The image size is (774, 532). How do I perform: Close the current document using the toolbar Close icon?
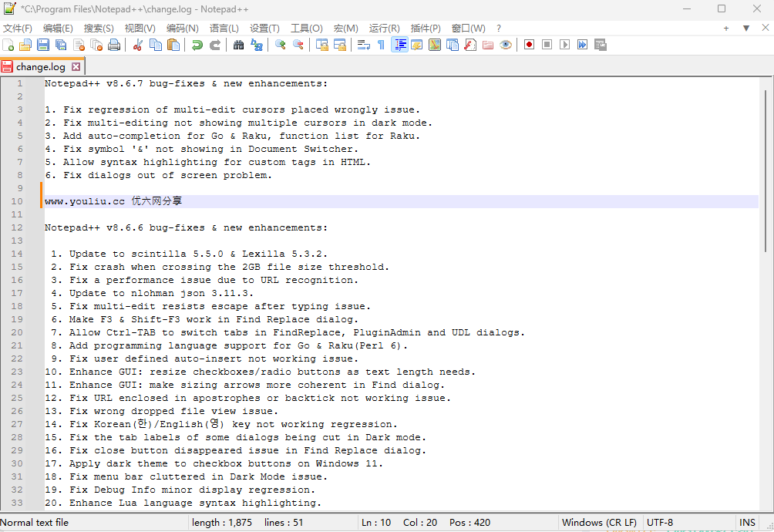79,45
